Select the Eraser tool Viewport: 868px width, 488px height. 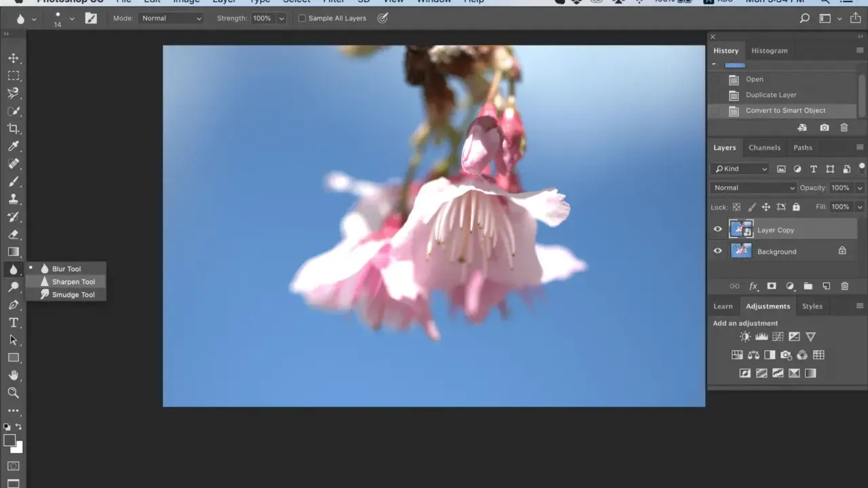coord(13,234)
